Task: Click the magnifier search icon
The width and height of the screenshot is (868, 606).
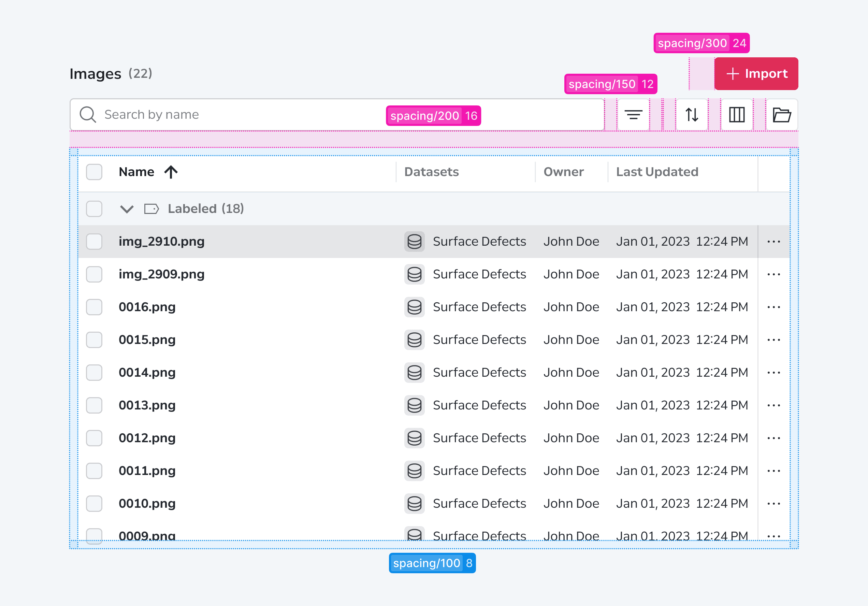Action: (x=88, y=115)
